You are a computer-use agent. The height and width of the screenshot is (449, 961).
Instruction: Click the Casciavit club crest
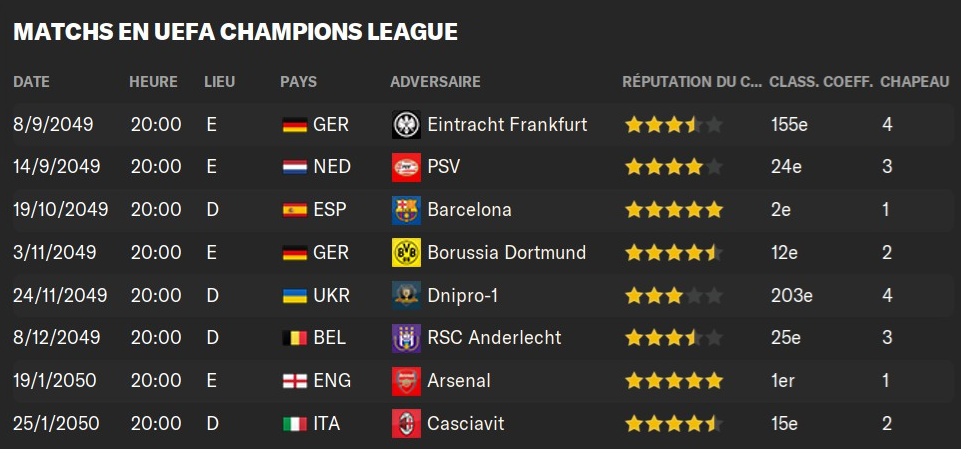pos(406,423)
